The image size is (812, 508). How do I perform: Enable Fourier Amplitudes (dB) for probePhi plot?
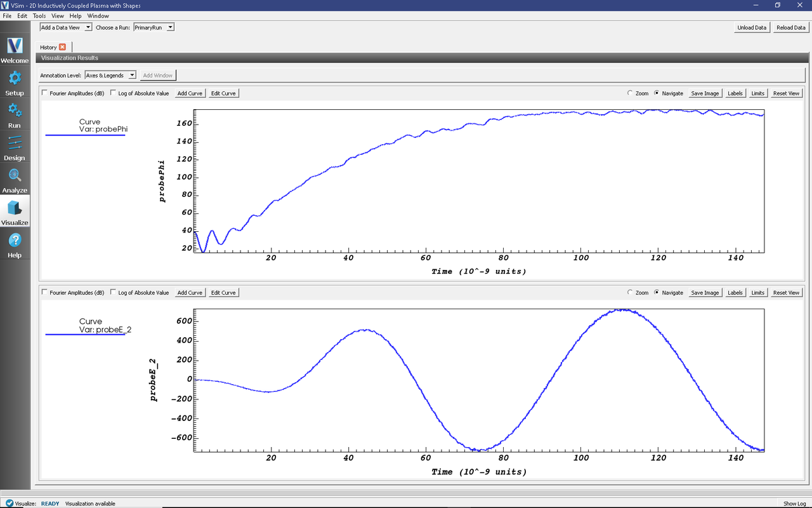click(44, 93)
